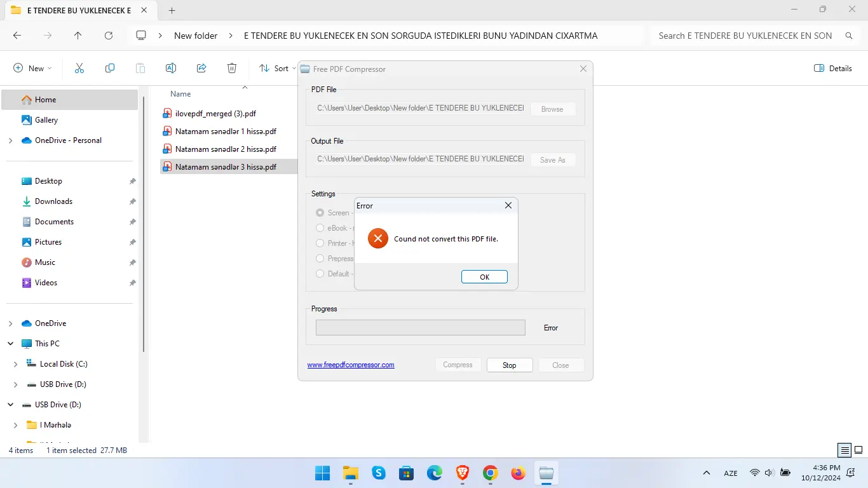Go back using the Back arrow
Image resolution: width=868 pixels, height=488 pixels.
click(17, 36)
